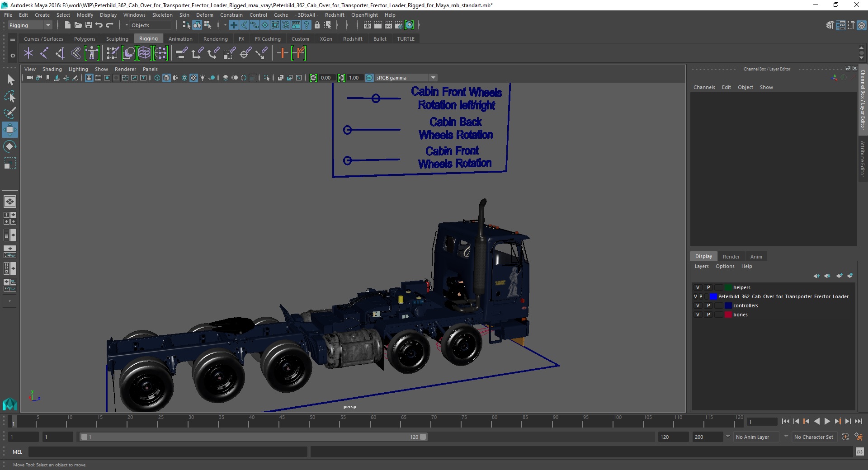Viewport: 868px width, 470px height.
Task: Open Layers menu in layer editor
Action: point(702,266)
